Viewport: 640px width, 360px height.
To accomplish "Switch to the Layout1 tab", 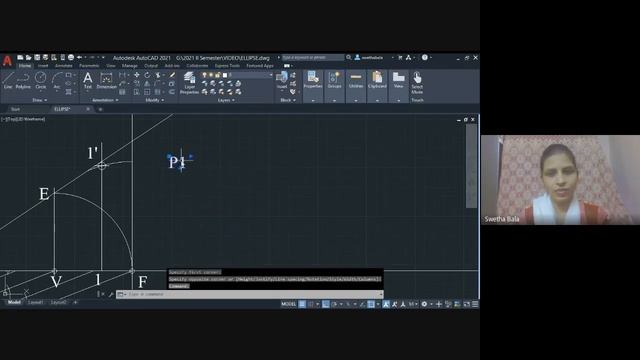I will pyautogui.click(x=36, y=302).
